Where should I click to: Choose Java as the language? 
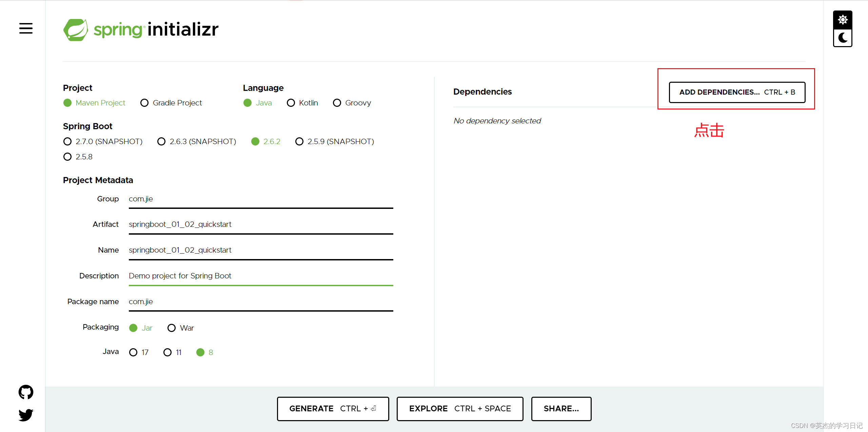click(x=258, y=103)
